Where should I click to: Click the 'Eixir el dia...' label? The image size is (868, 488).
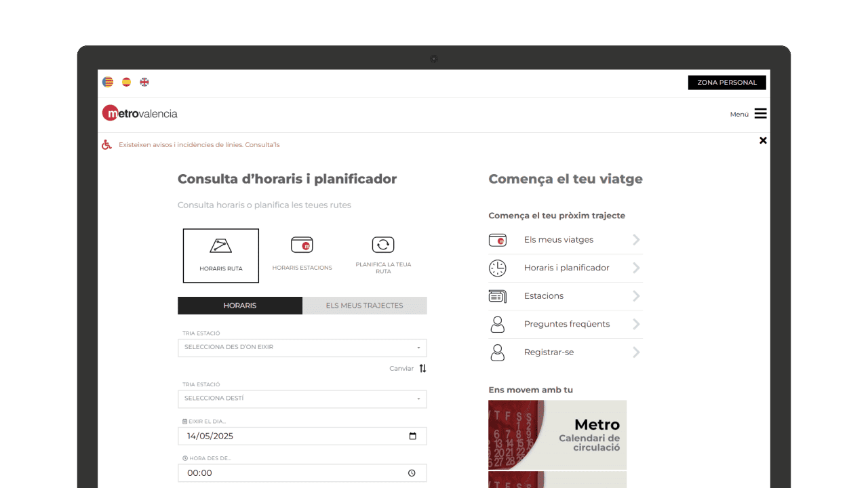208,422
